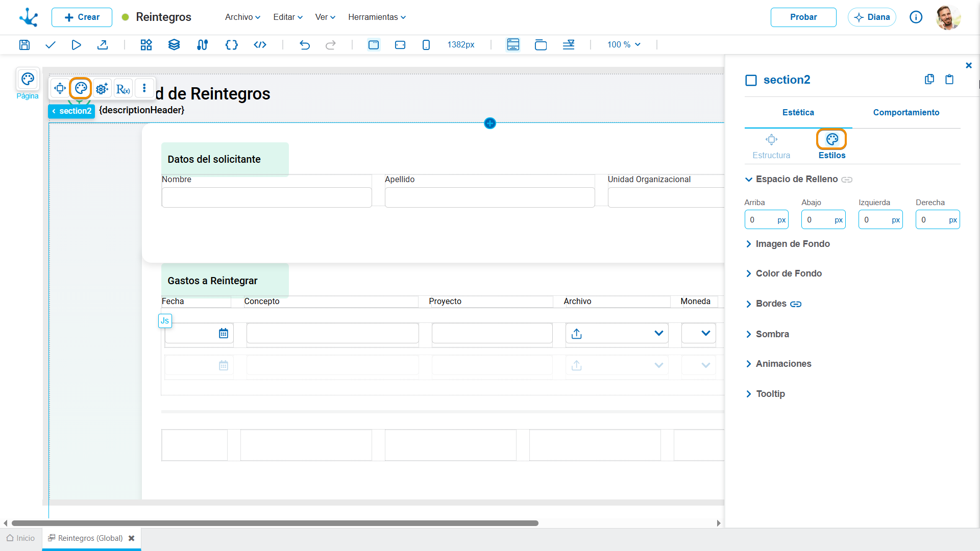Viewport: 980px width, 551px height.
Task: Click the Save icon in toolbar
Action: click(x=24, y=45)
